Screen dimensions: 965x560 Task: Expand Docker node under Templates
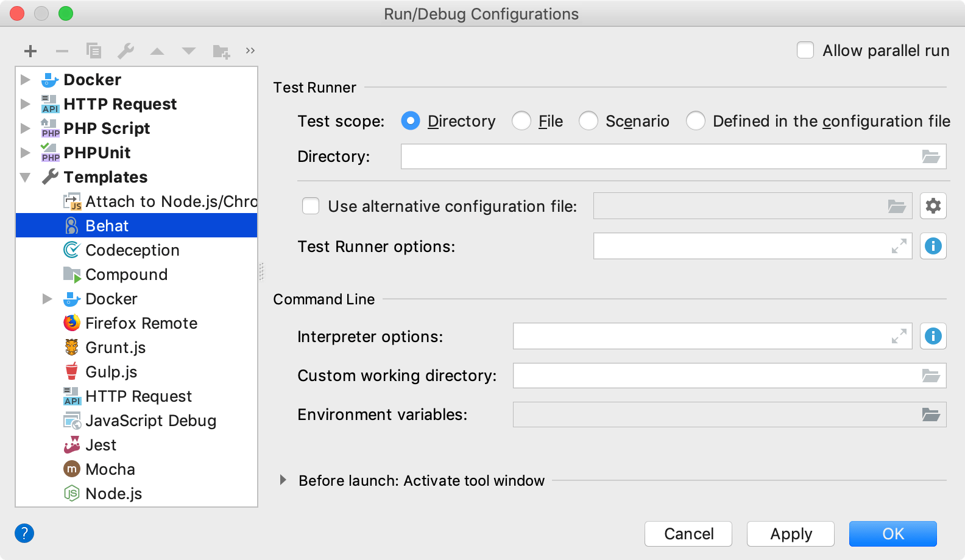coord(47,299)
